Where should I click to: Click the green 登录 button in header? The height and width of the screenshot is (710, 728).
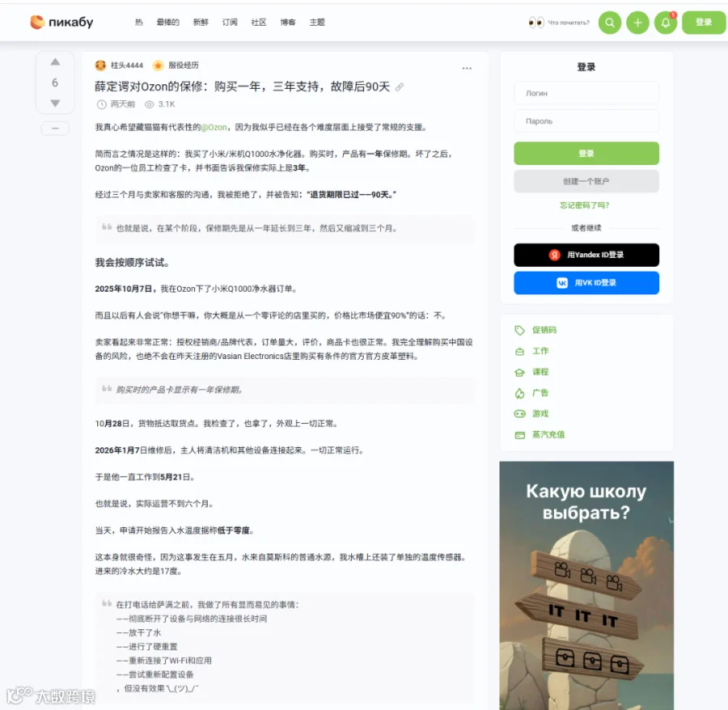704,23
